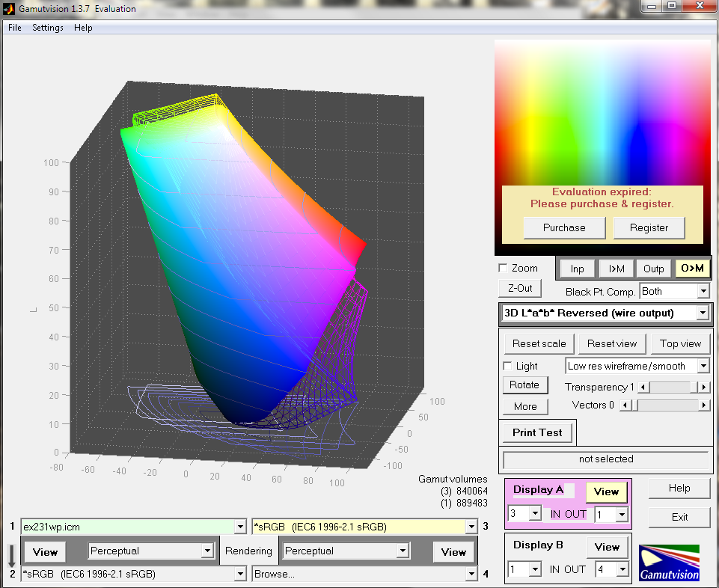Click the 'not selected' status field
The image size is (719, 588).
(606, 459)
